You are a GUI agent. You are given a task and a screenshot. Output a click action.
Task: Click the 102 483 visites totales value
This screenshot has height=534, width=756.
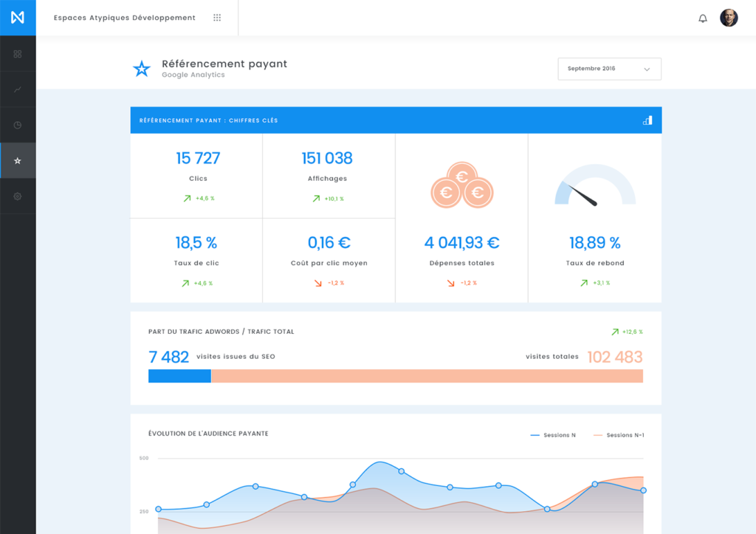(616, 356)
